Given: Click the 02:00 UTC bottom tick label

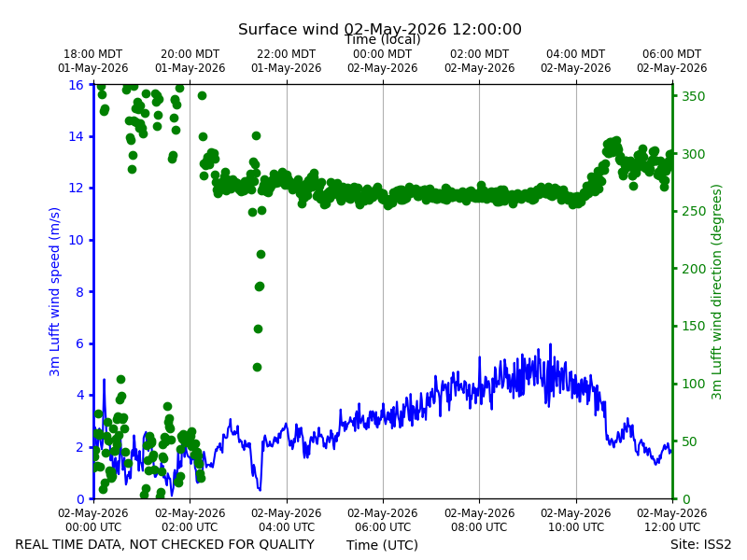Looking at the screenshot, I should [190, 520].
